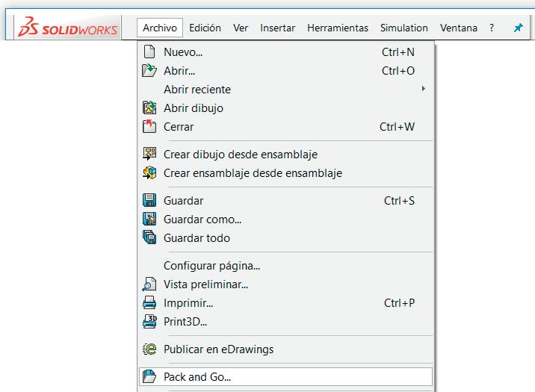Click the Publicar en eDrawings icon
535x392 pixels.
pos(149,349)
